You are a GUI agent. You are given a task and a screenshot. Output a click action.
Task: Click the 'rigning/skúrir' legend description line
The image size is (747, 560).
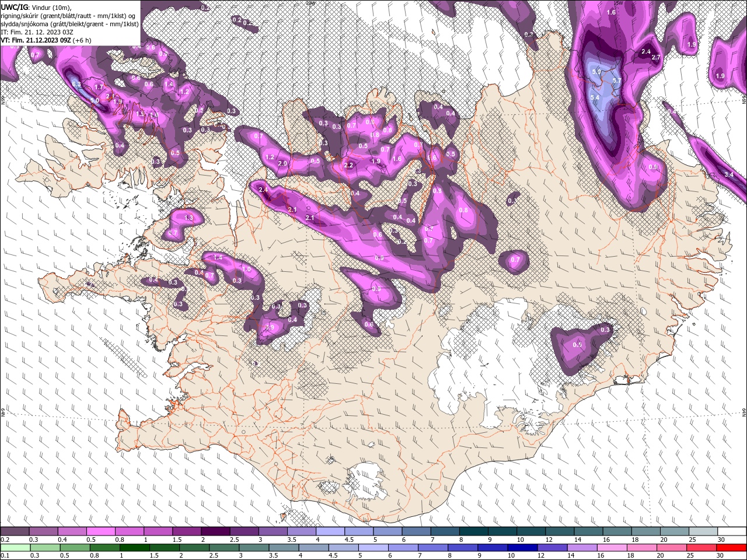pyautogui.click(x=69, y=15)
